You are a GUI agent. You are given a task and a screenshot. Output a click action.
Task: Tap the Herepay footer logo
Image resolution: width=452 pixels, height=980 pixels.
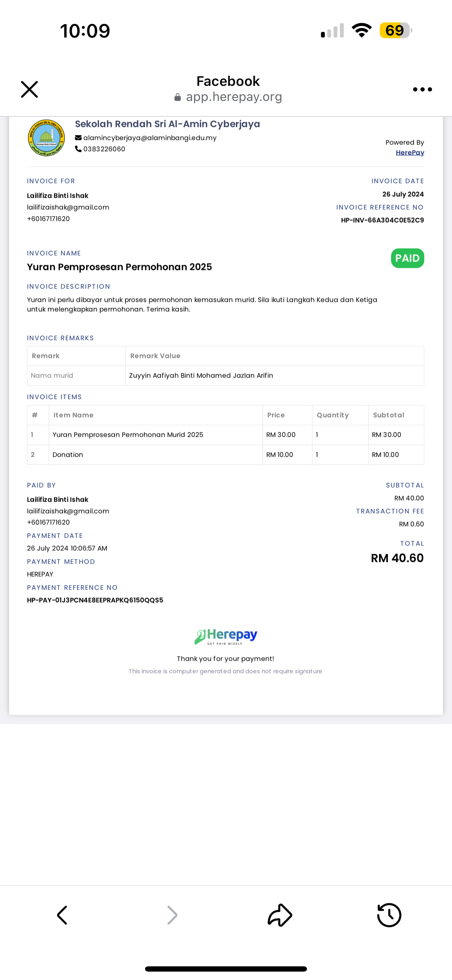click(226, 637)
